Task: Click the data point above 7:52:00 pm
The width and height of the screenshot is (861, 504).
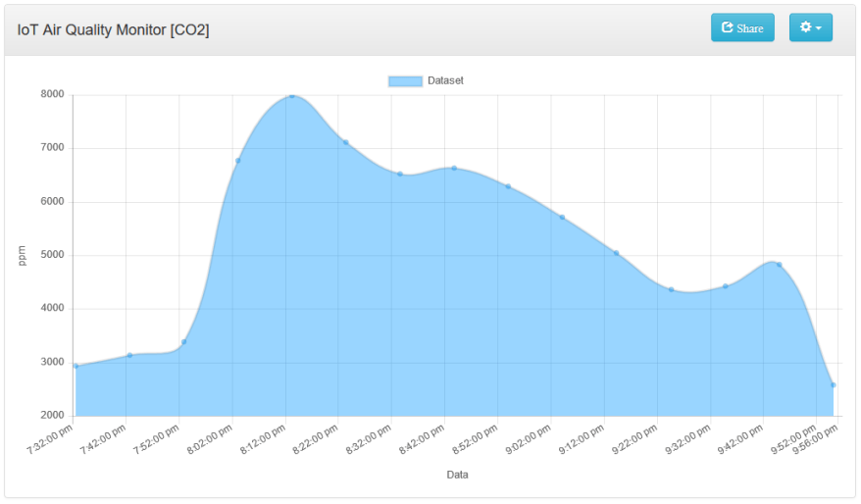Action: (183, 342)
